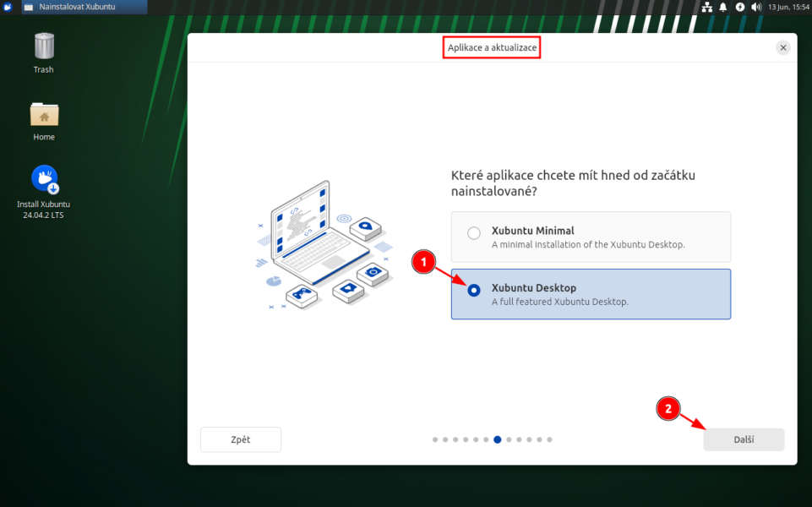Open the notifications bell icon
Image resolution: width=812 pixels, height=507 pixels.
click(723, 7)
